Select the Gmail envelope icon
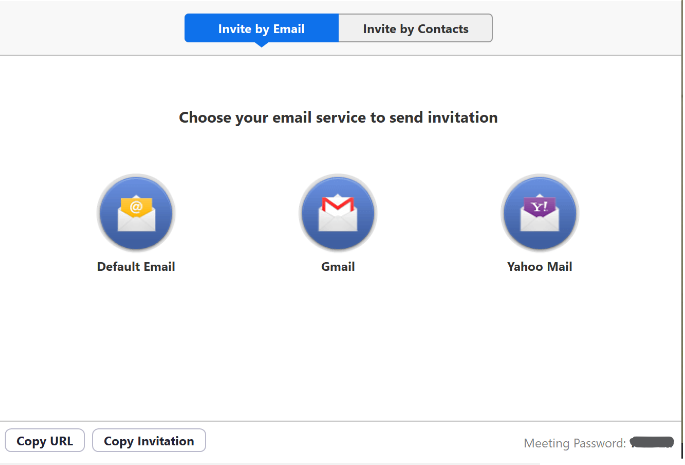Viewport: 685px width, 465px height. pyautogui.click(x=338, y=213)
